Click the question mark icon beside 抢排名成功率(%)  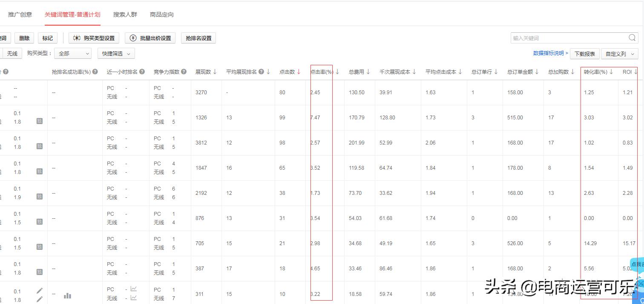coord(95,71)
